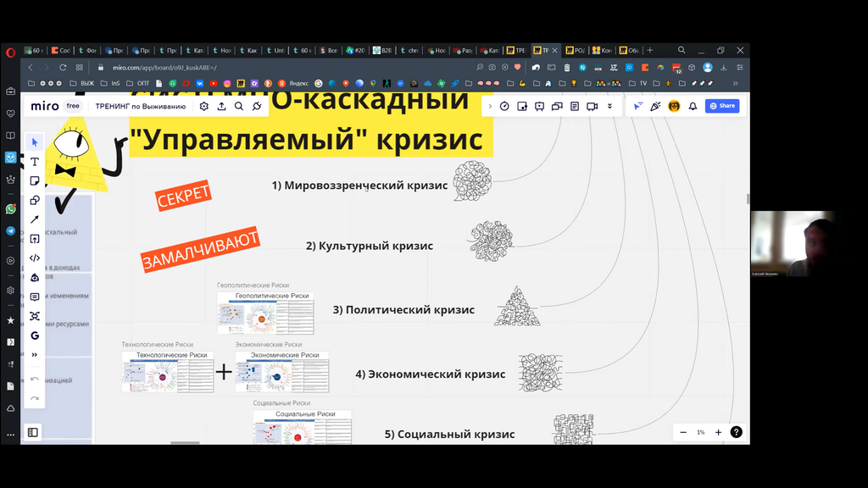Click text 3) Политический кризис
The width and height of the screenshot is (868, 488).
click(x=403, y=310)
